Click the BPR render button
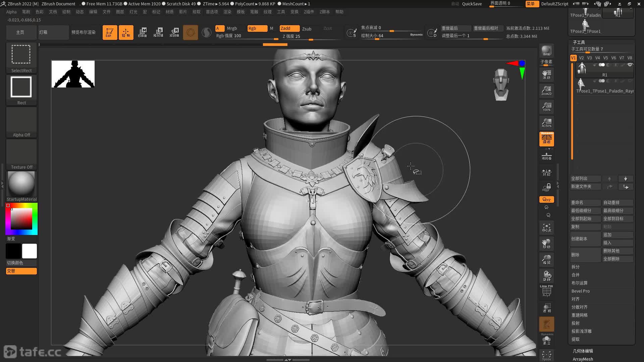Viewport: 644px width, 362px height. pyautogui.click(x=546, y=51)
